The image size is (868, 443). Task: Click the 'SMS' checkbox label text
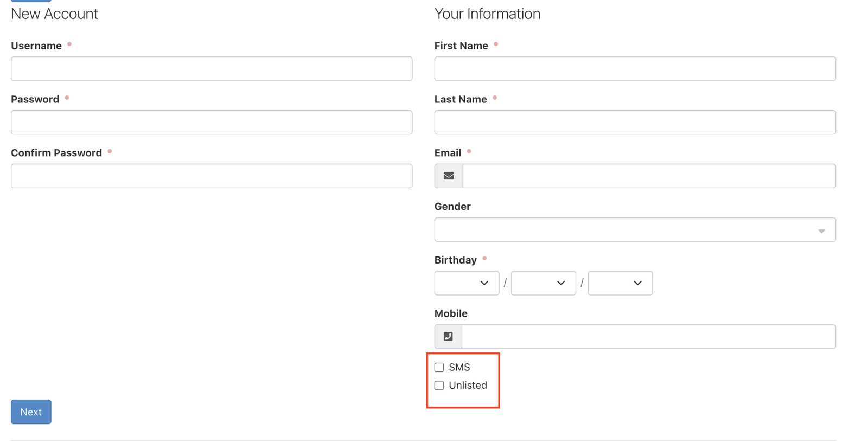click(459, 368)
